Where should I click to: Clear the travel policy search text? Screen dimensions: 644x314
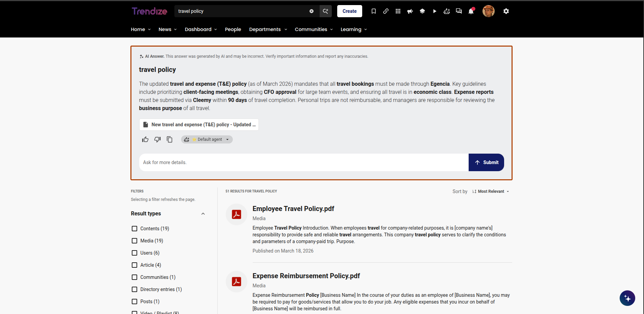(x=312, y=11)
